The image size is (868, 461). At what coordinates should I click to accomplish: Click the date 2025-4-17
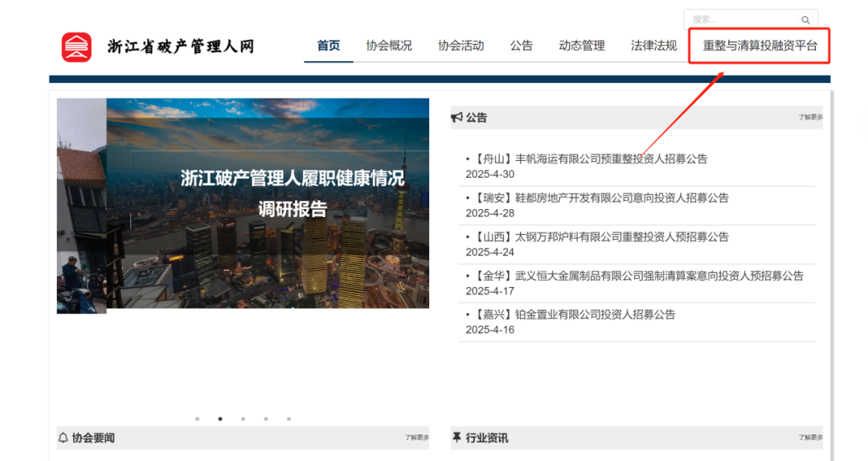point(490,291)
